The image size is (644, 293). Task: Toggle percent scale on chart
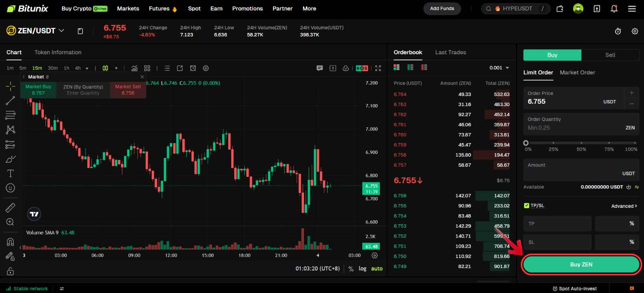(351, 268)
